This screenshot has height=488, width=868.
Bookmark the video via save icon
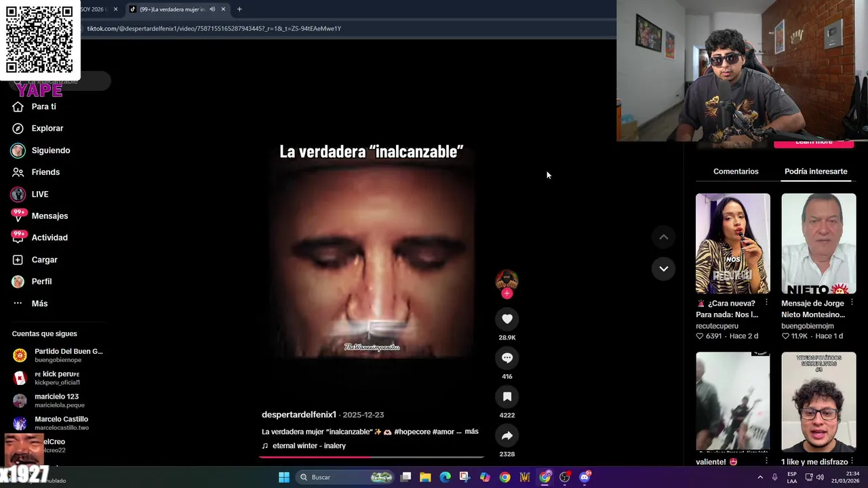click(x=507, y=396)
